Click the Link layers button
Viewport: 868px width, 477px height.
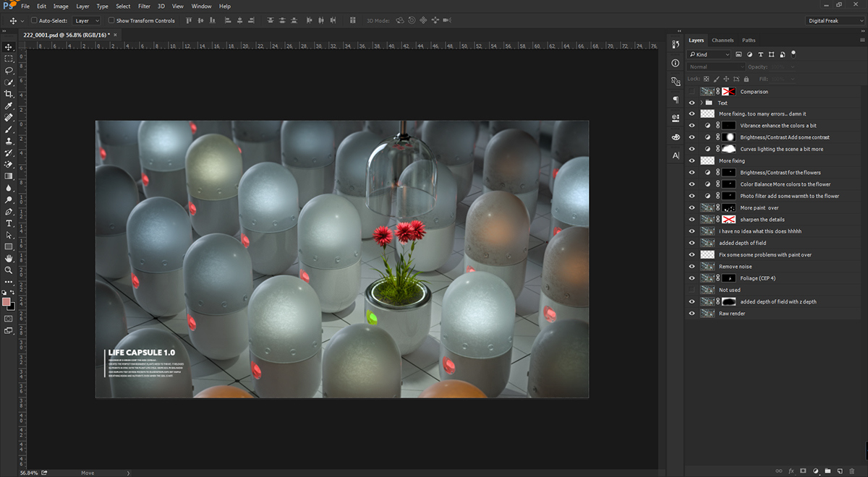(x=780, y=470)
